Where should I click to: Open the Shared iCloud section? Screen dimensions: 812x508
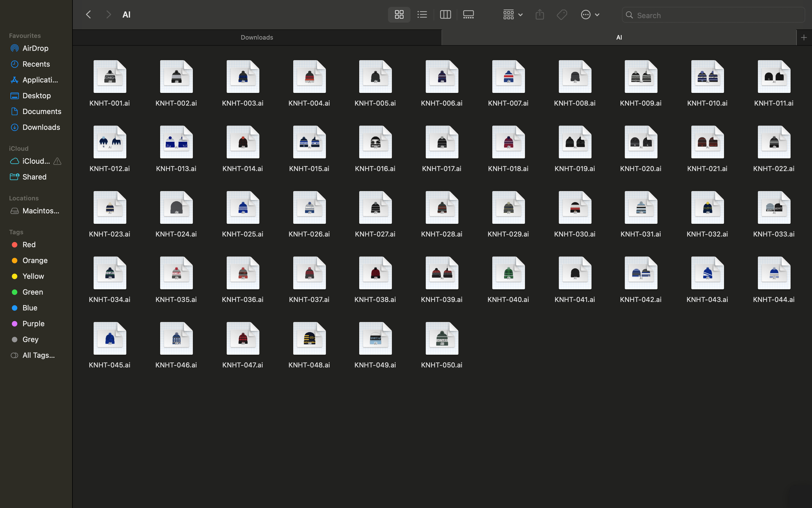(x=33, y=177)
